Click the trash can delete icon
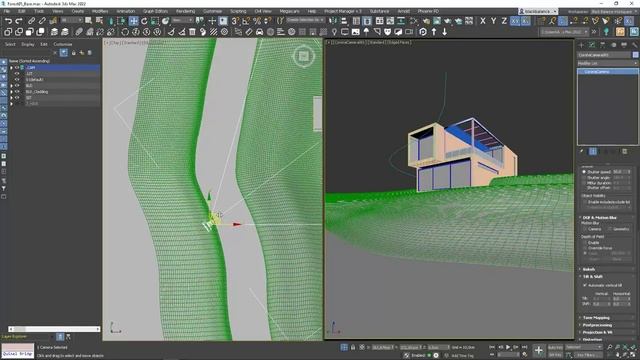640x360 pixels. (192, 32)
